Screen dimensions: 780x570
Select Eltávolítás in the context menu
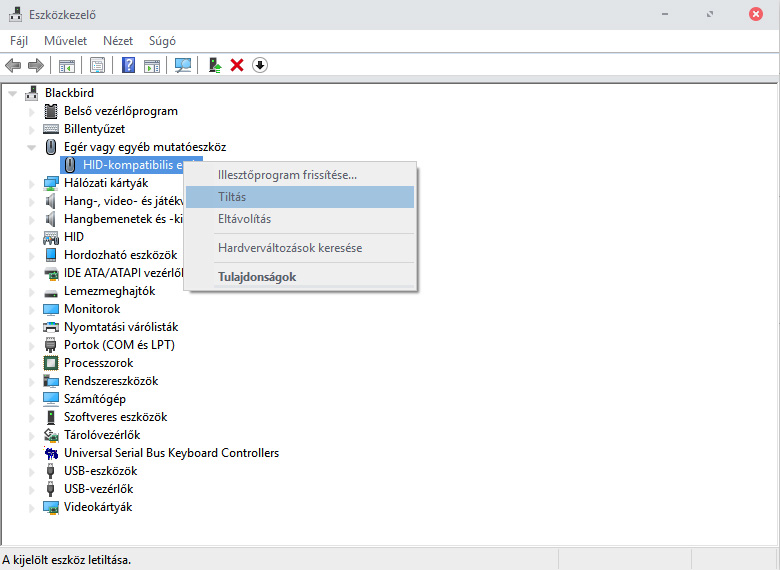244,219
